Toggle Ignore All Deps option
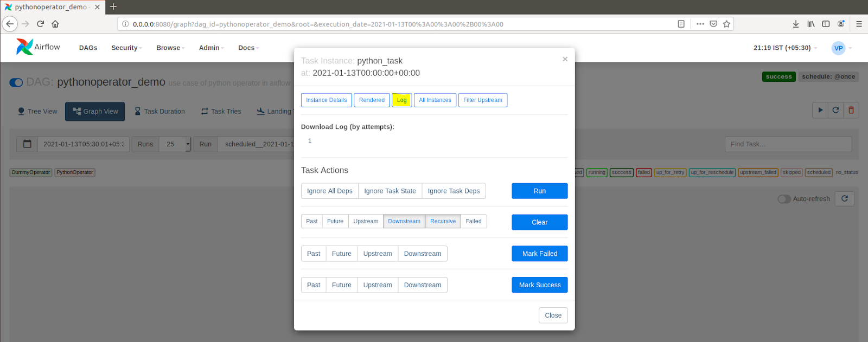Image resolution: width=868 pixels, height=342 pixels. pos(329,191)
